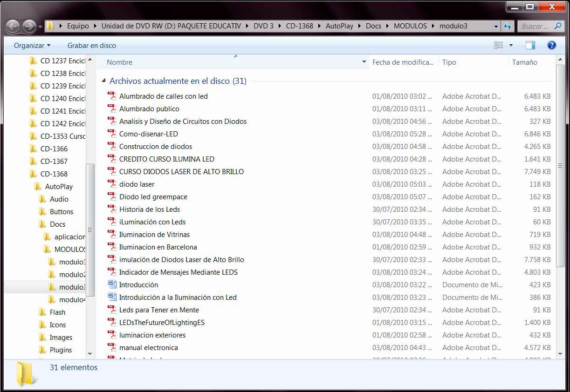This screenshot has width=570, height=392.
Task: Select Audio folder in navigation tree
Action: pos(54,199)
